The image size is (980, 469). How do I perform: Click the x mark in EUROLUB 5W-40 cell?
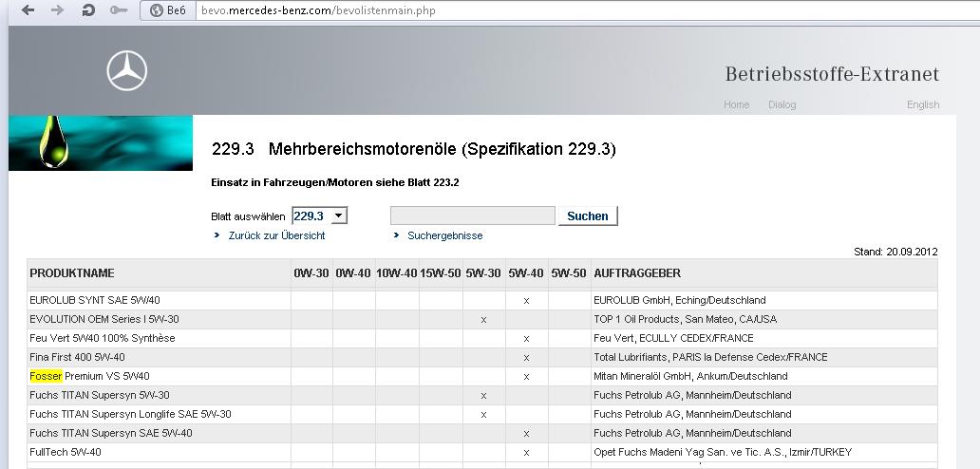coord(526,301)
